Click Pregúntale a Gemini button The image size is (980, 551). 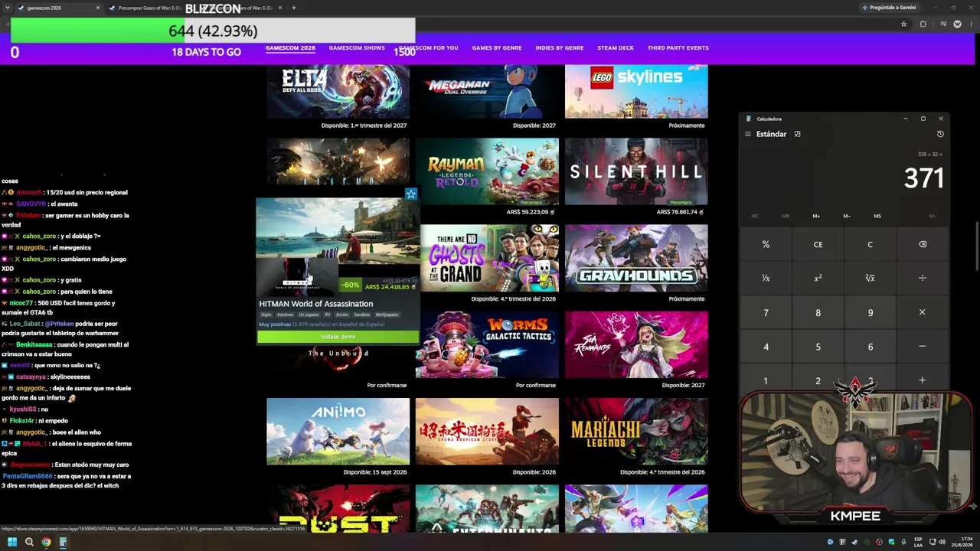(889, 8)
